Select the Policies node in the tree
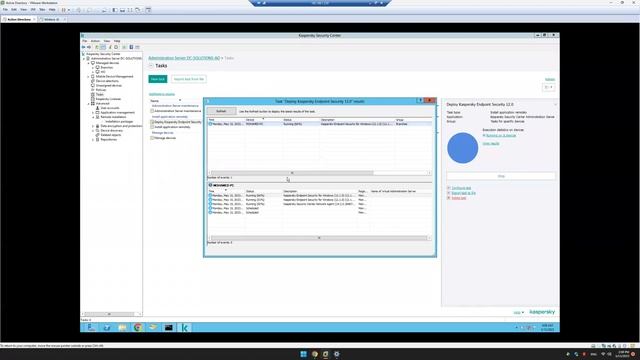The image size is (640, 360). click(100, 90)
